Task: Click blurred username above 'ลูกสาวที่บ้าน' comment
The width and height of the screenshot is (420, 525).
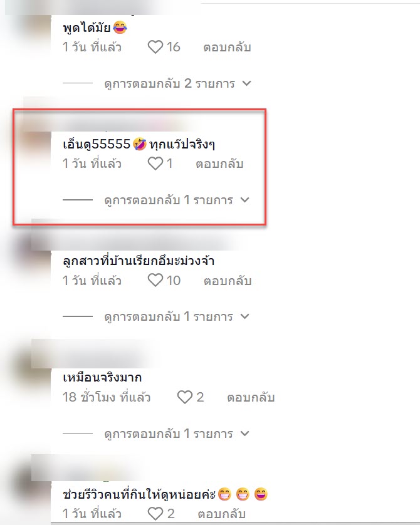Action: [134, 236]
